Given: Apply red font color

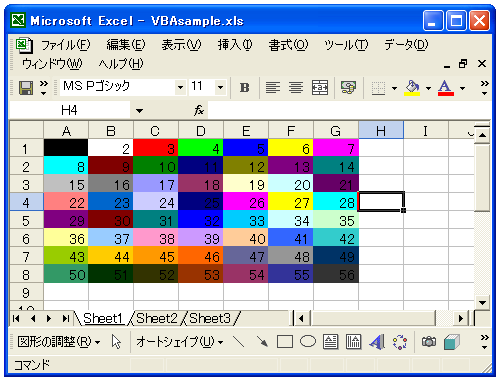Looking at the screenshot, I should click(x=446, y=88).
